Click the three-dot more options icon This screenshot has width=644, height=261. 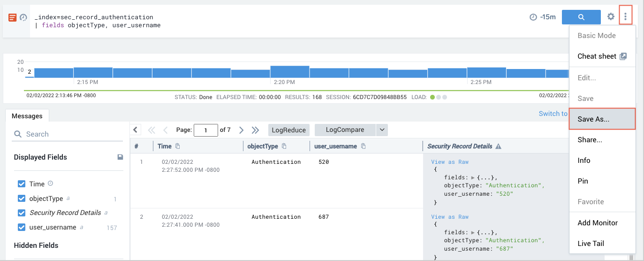[625, 17]
